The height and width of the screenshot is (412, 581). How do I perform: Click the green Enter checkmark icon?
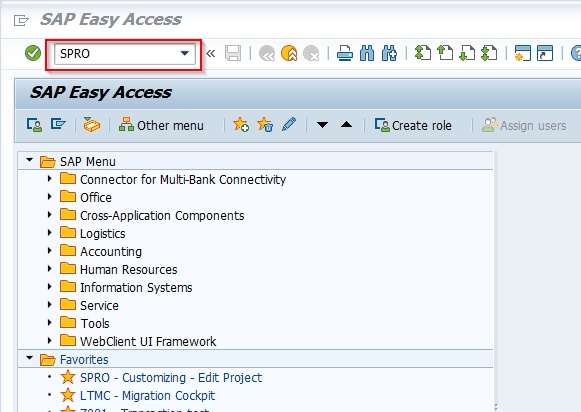[x=33, y=53]
